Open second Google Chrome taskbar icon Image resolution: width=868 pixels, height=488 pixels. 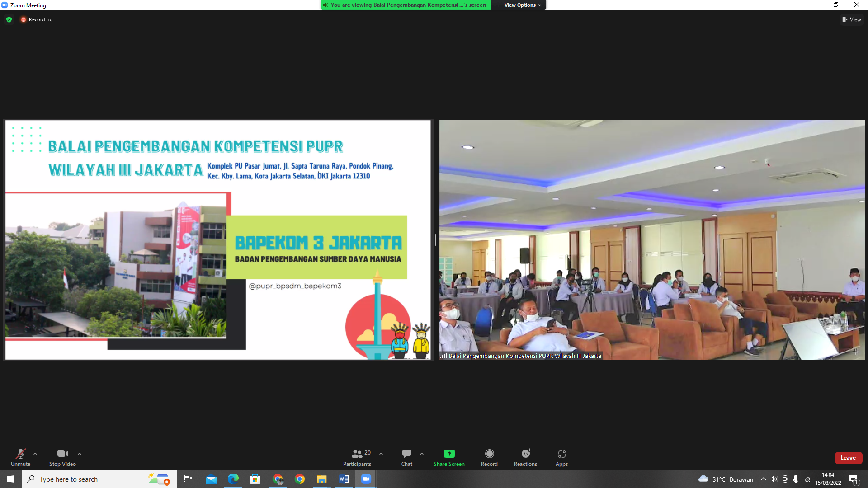(x=300, y=479)
